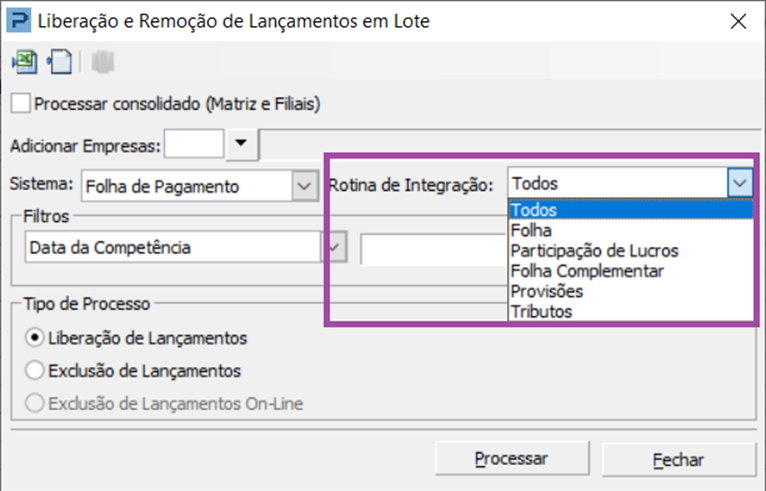Select Liberação de Lançamentos radio option
This screenshot has width=766, height=491.
point(35,338)
